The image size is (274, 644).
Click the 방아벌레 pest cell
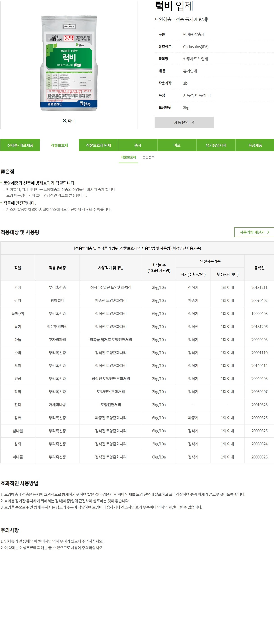(x=57, y=301)
